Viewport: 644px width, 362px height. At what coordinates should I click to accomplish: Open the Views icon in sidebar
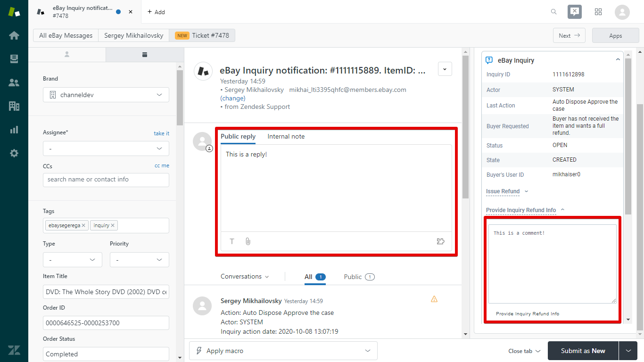(x=14, y=59)
